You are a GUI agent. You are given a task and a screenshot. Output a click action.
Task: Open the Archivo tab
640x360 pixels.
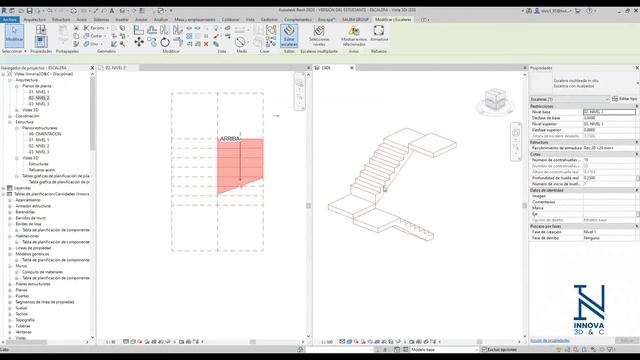(10, 20)
